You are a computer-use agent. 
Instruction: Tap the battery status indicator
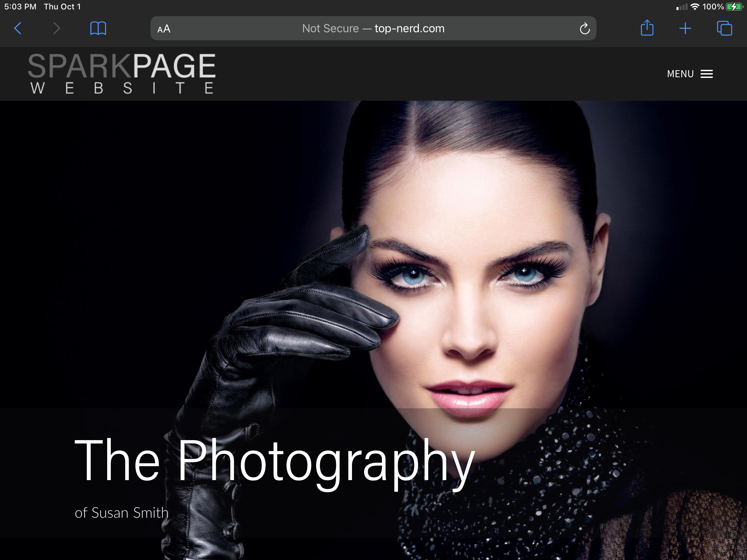point(734,7)
